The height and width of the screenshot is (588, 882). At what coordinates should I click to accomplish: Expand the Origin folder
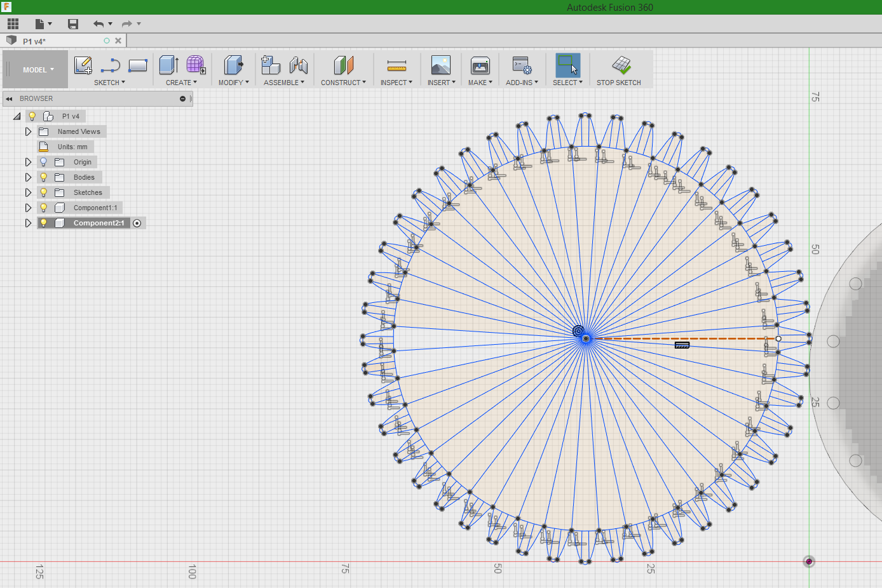(28, 162)
